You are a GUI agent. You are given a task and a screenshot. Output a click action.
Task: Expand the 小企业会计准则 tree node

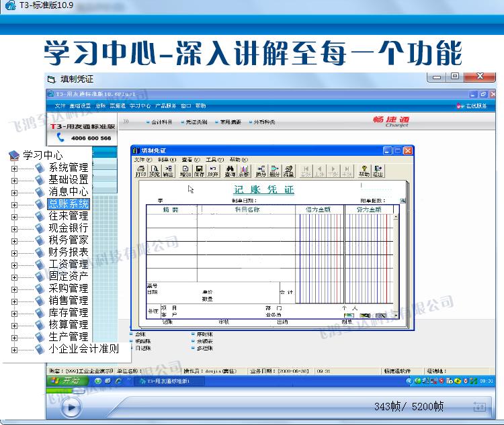click(x=14, y=349)
